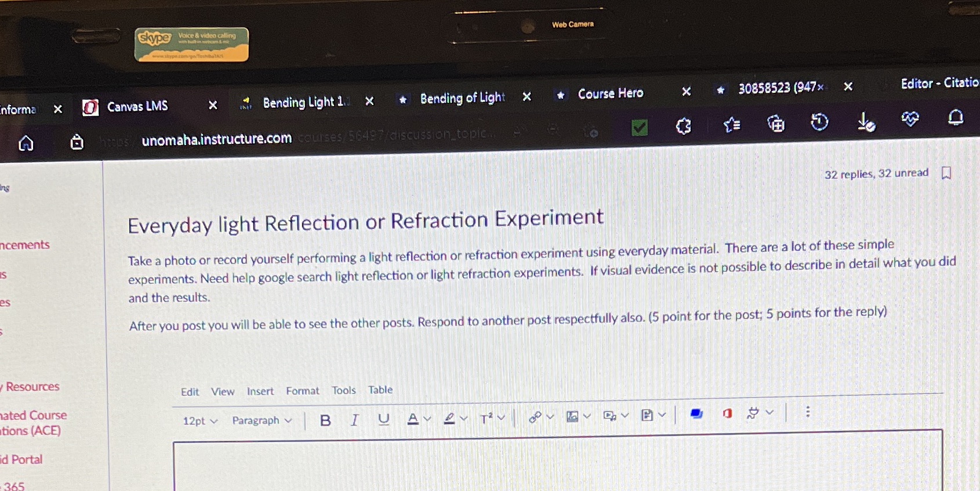Open the favorites list icon

tap(731, 124)
